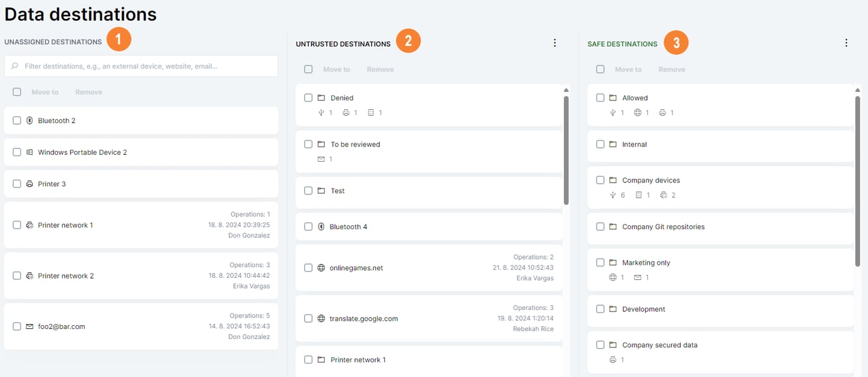The width and height of the screenshot is (868, 377).
Task: Open the Company devices folder
Action: pyautogui.click(x=650, y=181)
